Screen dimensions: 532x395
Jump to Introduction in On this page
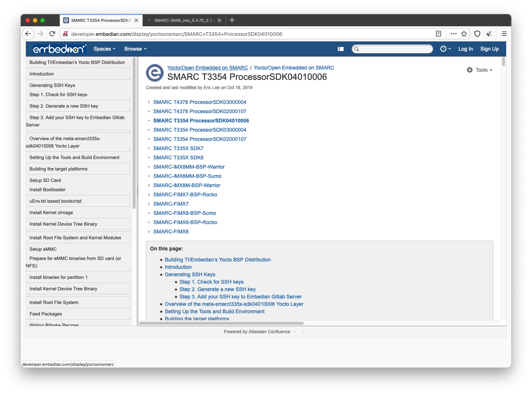178,267
